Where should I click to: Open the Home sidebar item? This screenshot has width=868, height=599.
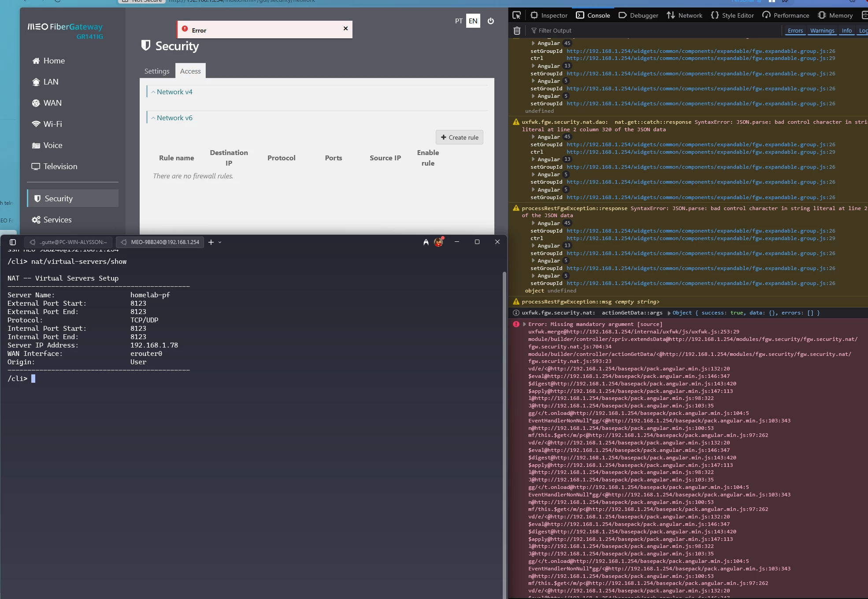54,61
